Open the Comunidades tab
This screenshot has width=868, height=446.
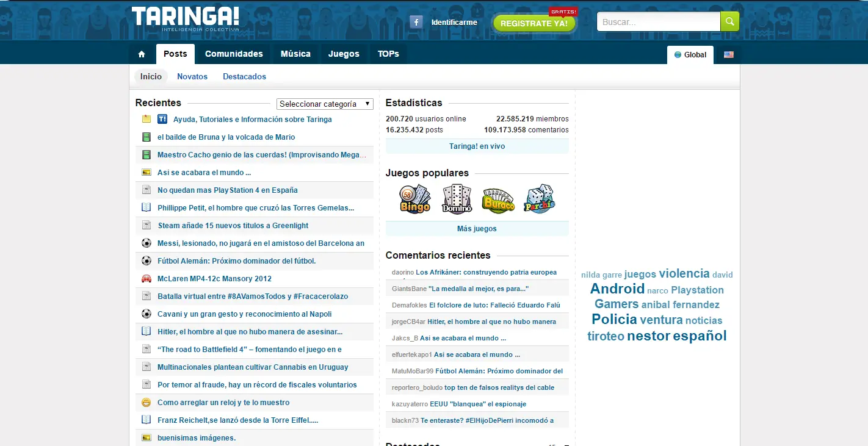click(x=234, y=54)
